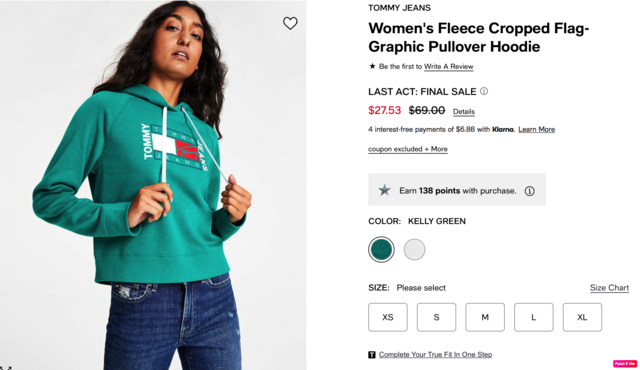
Task: Open price Details link
Action: [464, 111]
